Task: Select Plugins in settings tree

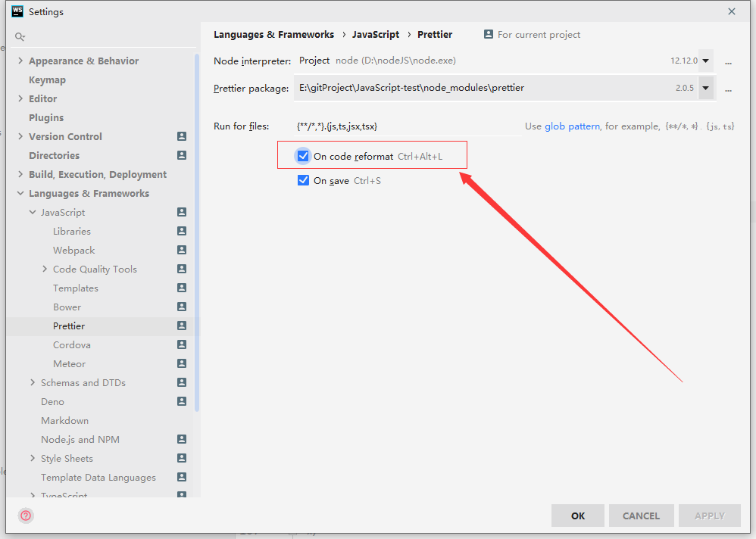Action: point(46,117)
